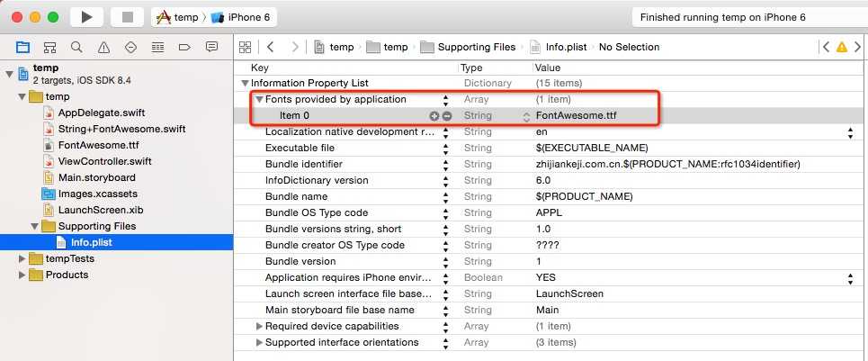
Task: Click the FontAwesome.ttf value field
Action: tap(576, 116)
